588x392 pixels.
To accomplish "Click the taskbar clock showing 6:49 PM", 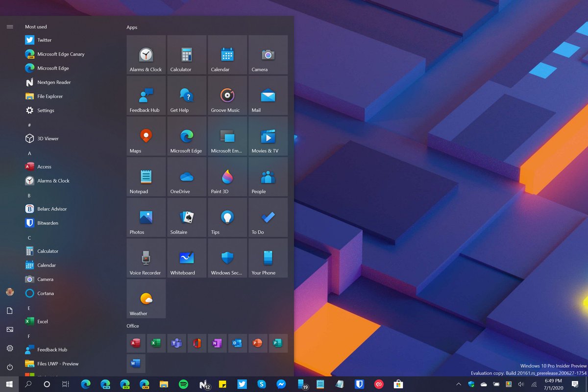I will [553, 384].
